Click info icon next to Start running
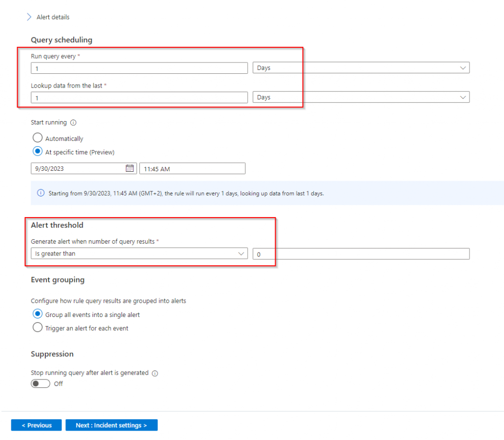This screenshot has height=440, width=504. [73, 123]
